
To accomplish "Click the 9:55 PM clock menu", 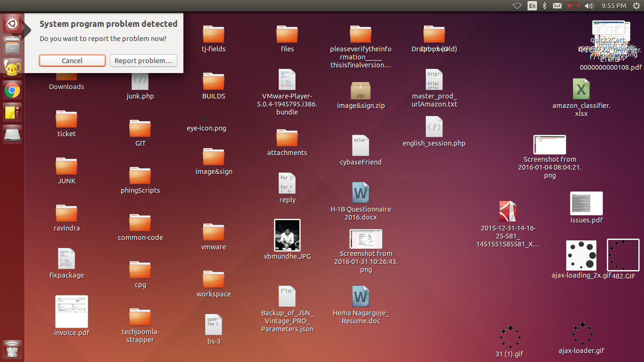I will pos(614,6).
